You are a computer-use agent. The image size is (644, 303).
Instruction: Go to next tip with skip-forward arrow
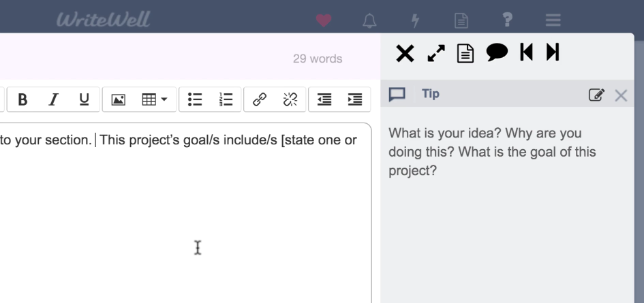tap(552, 52)
